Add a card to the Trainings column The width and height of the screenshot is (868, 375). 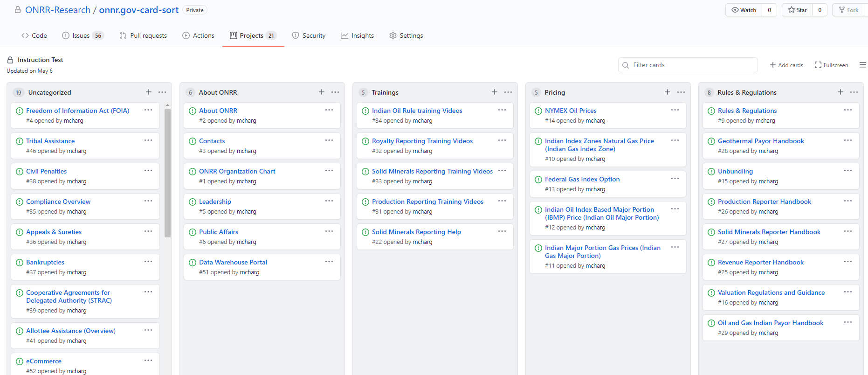pos(495,92)
